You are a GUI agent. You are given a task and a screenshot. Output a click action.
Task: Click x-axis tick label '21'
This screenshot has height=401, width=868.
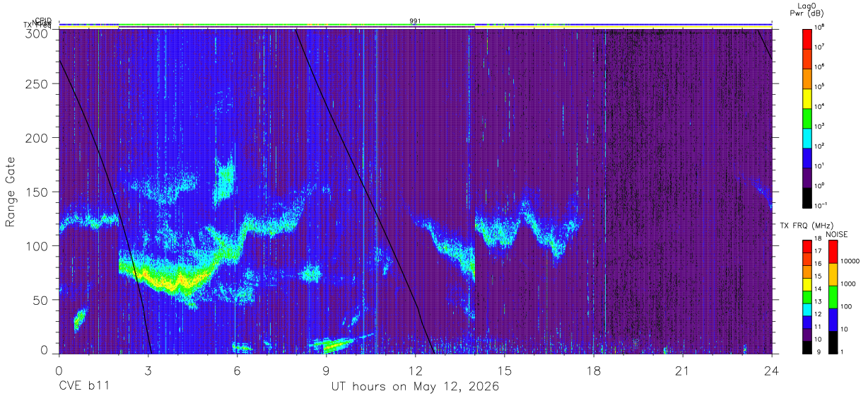[682, 371]
